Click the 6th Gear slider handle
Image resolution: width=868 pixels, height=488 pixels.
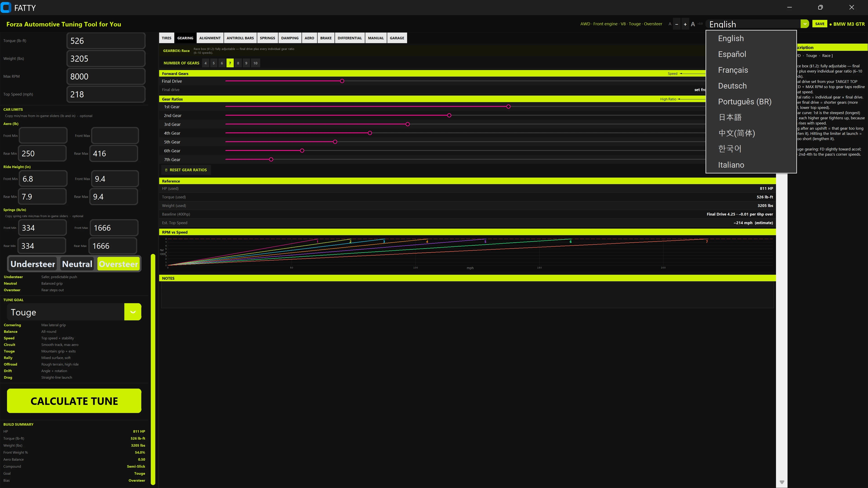(x=302, y=150)
